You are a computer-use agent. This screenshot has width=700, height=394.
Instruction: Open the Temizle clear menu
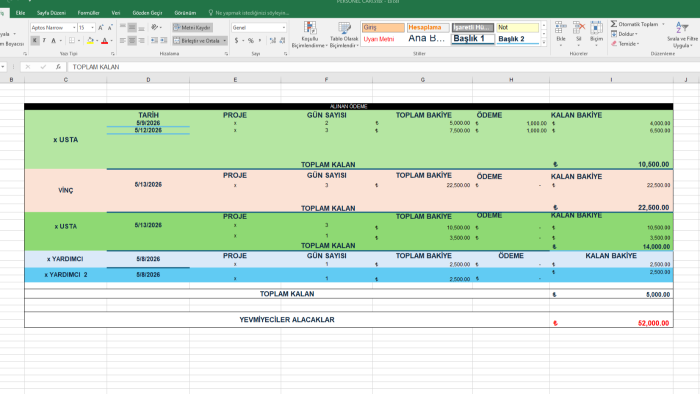coord(625,44)
